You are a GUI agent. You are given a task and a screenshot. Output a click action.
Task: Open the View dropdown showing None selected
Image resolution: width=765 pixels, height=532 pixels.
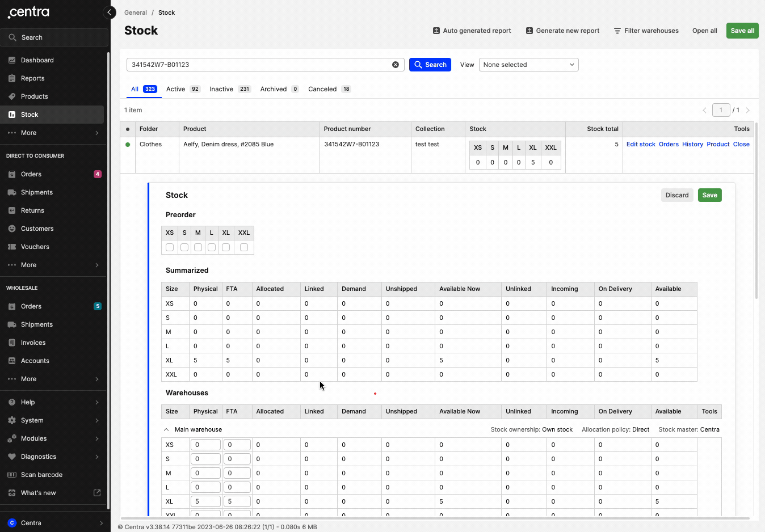click(x=528, y=65)
